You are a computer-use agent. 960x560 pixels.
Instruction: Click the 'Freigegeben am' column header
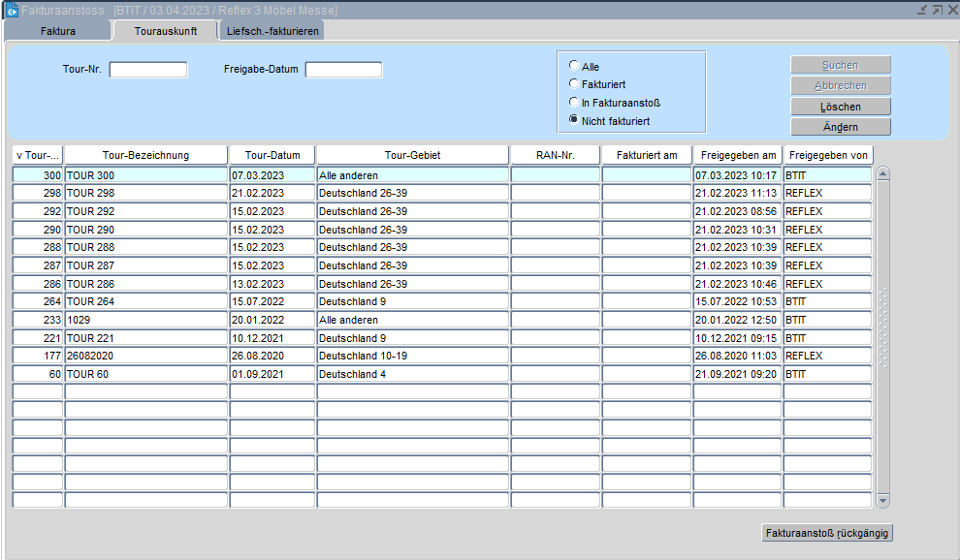pos(737,155)
